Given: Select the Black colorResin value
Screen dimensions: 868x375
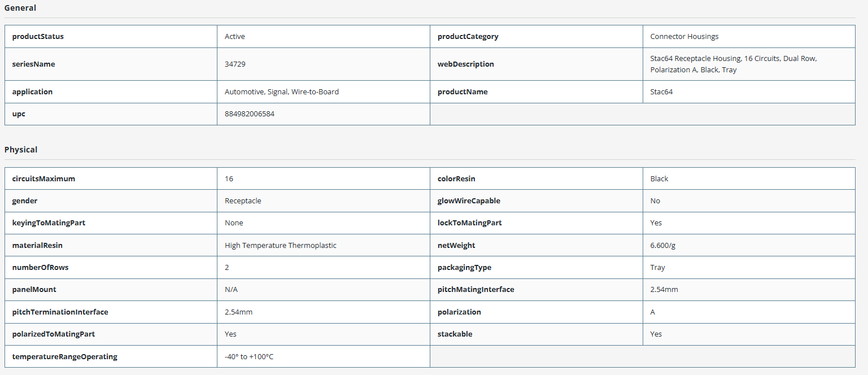Looking at the screenshot, I should pyautogui.click(x=659, y=178).
